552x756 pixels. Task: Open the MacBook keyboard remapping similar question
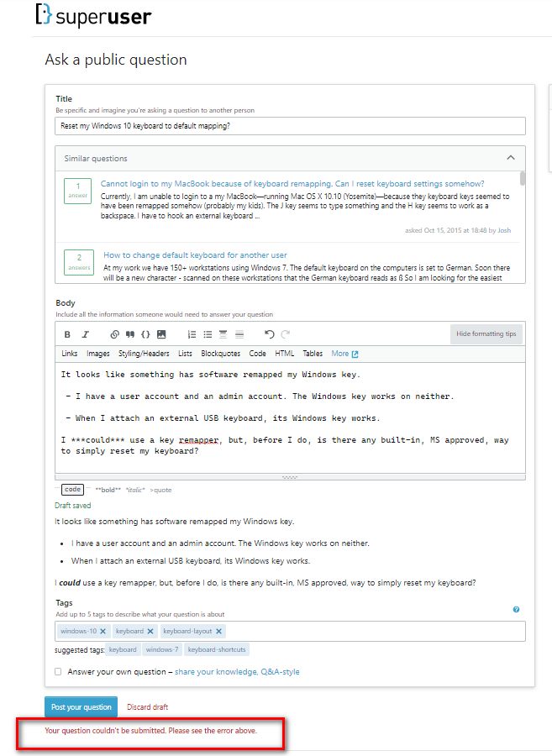tap(292, 184)
